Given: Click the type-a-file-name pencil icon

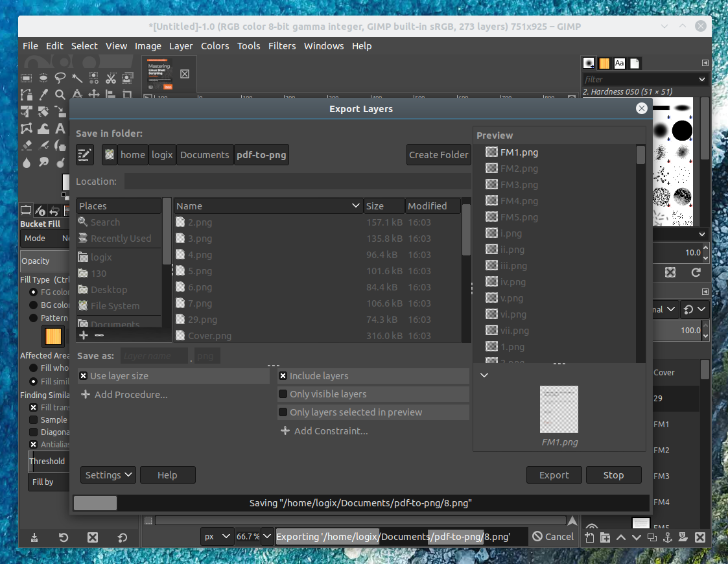Looking at the screenshot, I should [x=85, y=154].
